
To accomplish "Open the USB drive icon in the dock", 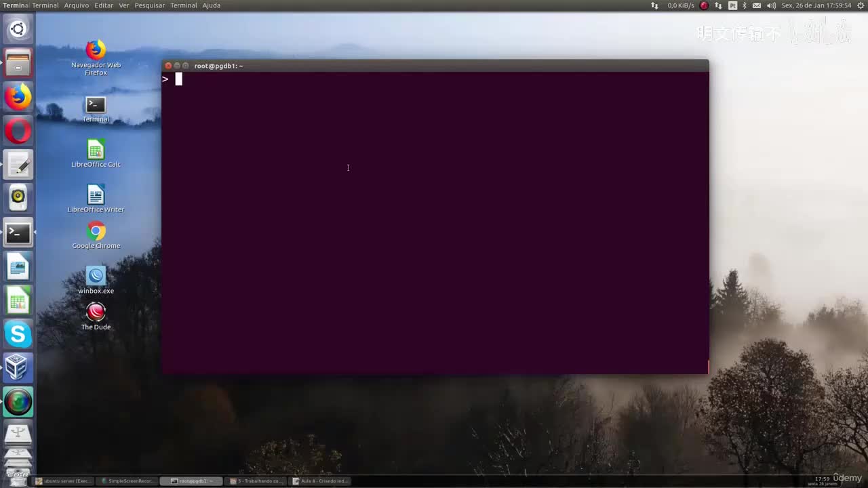I will [18, 434].
